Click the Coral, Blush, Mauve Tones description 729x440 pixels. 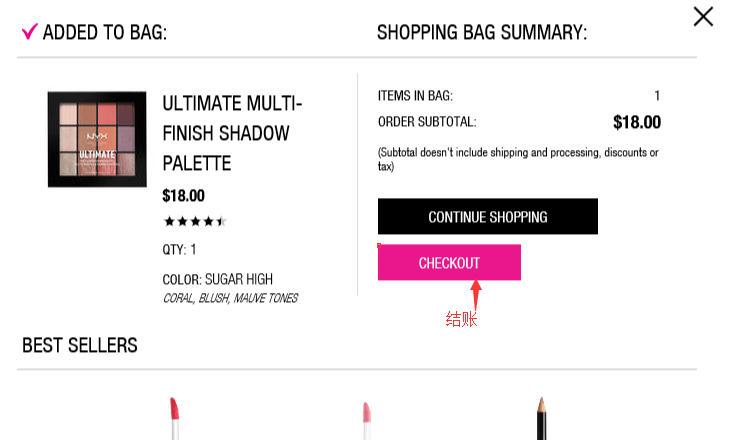click(x=229, y=298)
